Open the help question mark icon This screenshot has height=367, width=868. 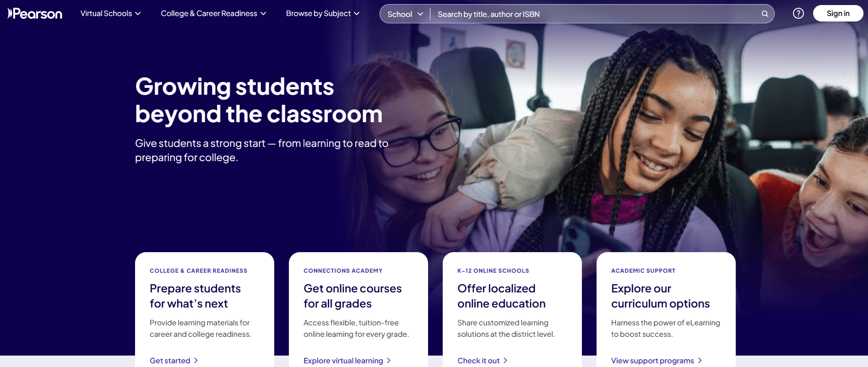(x=798, y=13)
